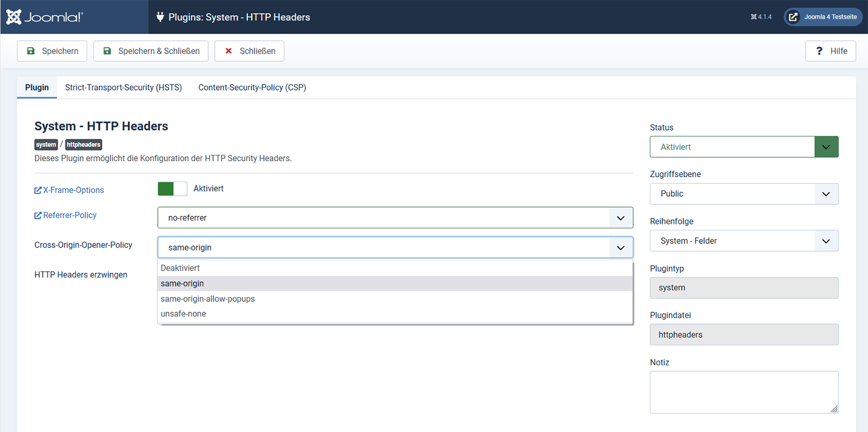Open the Status dropdown
868x432 pixels.
[x=744, y=147]
